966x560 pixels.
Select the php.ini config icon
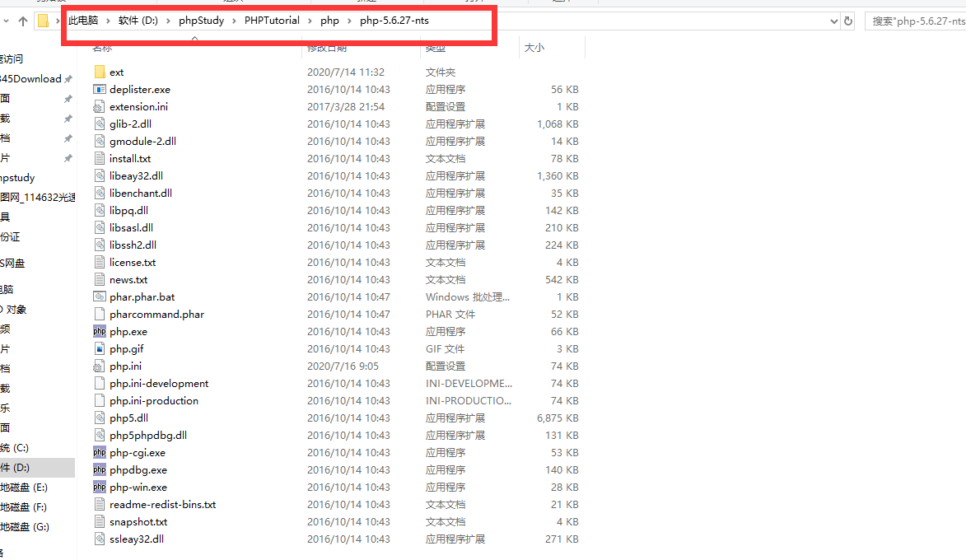click(x=99, y=366)
